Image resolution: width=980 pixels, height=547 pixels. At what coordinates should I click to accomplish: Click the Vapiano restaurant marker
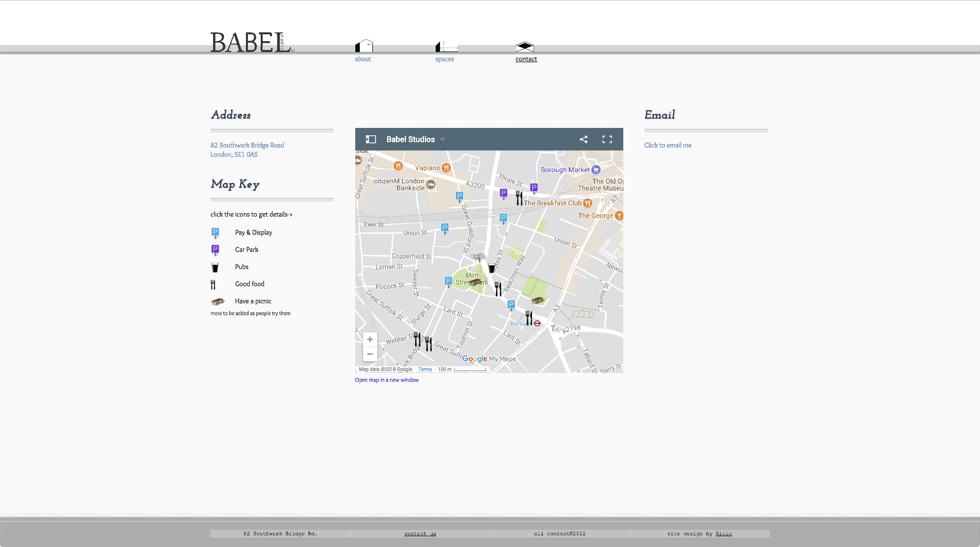click(x=446, y=168)
